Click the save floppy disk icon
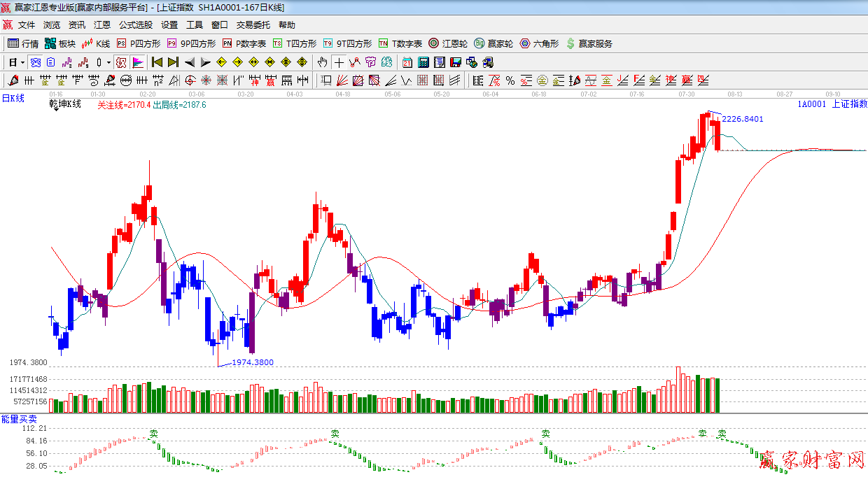 (456, 62)
